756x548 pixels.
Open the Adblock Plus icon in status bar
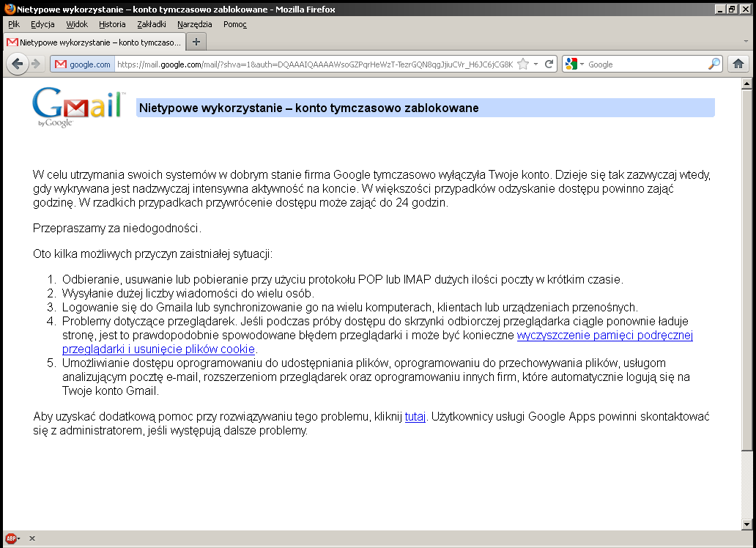[10, 538]
